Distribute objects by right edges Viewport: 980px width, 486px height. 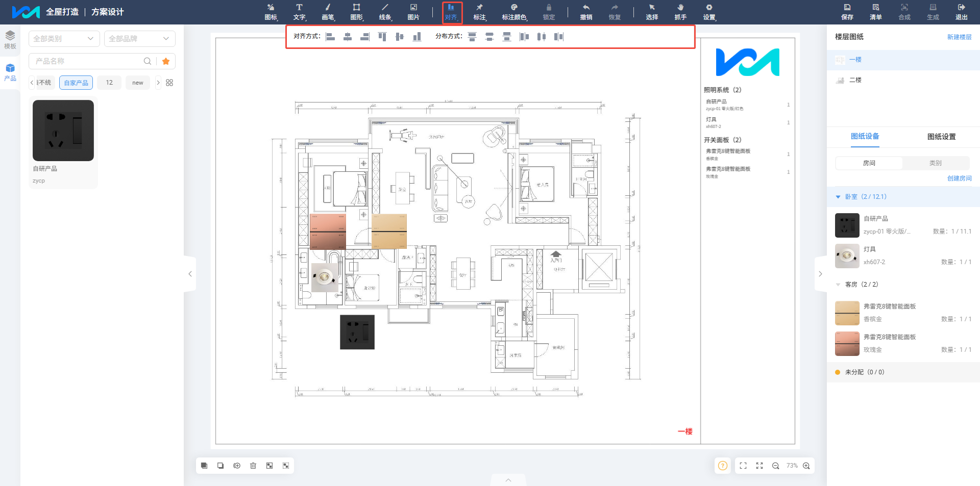pos(559,37)
